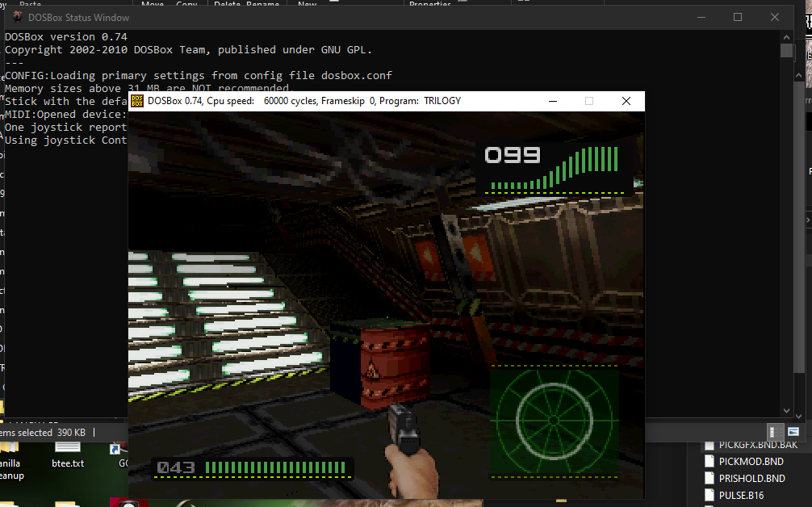Click the green health bar graph
812x507 pixels.
point(554,167)
